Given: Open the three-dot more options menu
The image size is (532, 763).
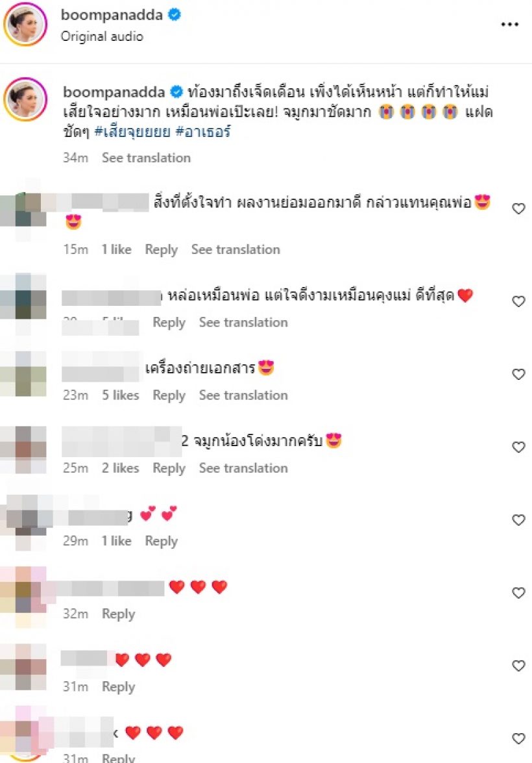Looking at the screenshot, I should pyautogui.click(x=510, y=24).
